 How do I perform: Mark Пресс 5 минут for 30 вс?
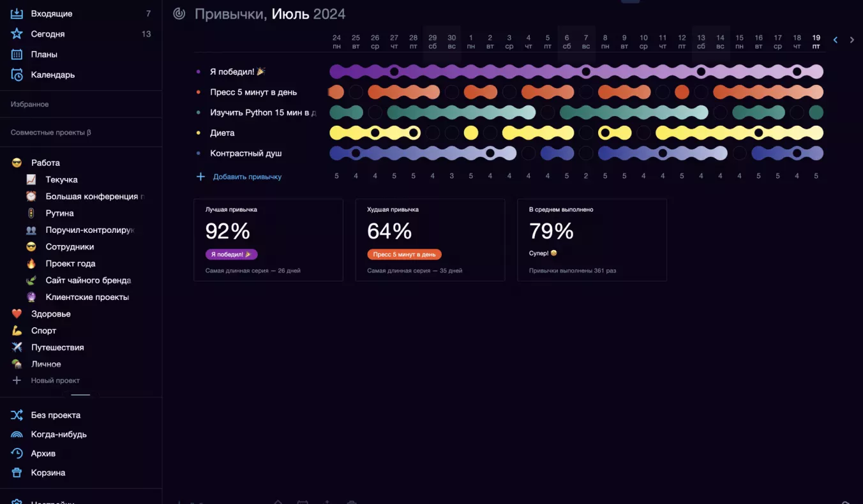pos(452,92)
